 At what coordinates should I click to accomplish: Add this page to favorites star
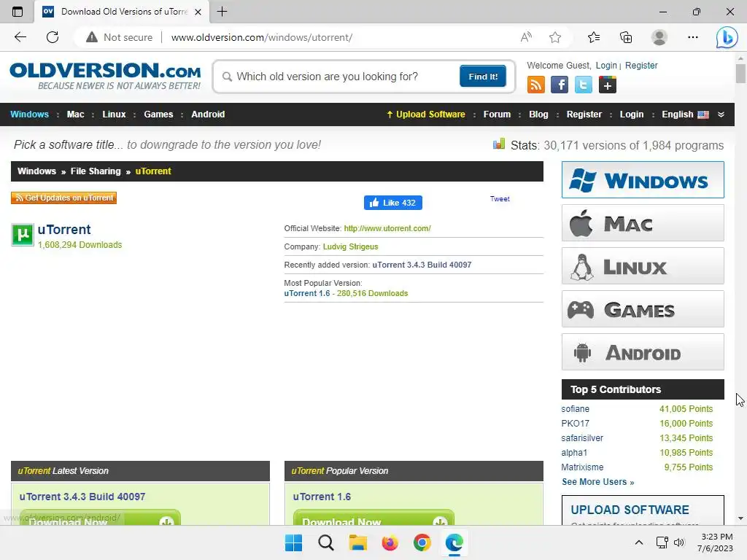point(555,37)
